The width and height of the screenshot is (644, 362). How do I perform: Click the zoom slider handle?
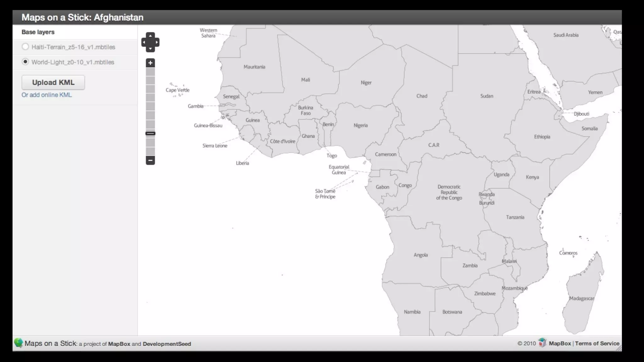coord(150,134)
